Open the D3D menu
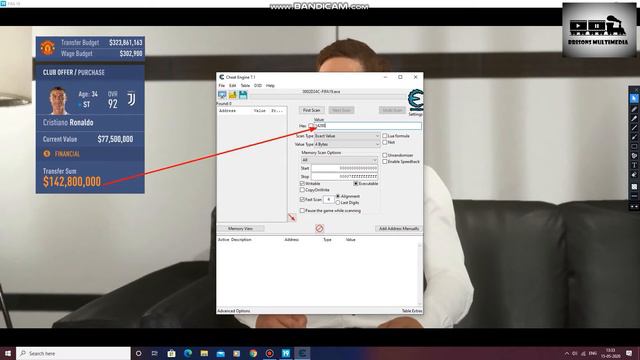The image size is (640, 360). (258, 86)
